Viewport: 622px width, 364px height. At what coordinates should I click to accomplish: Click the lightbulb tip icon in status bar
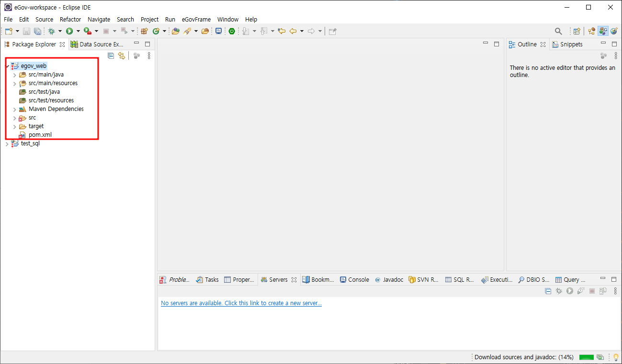point(616,357)
